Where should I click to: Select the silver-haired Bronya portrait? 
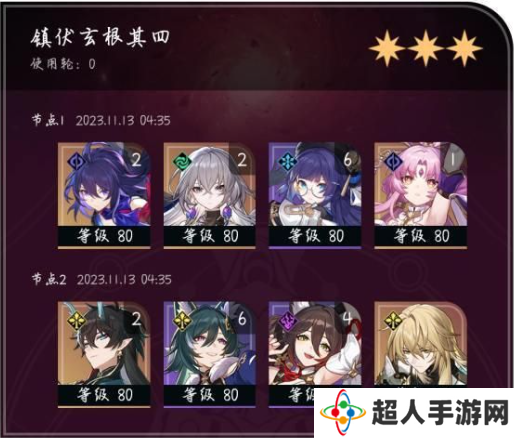click(210, 195)
